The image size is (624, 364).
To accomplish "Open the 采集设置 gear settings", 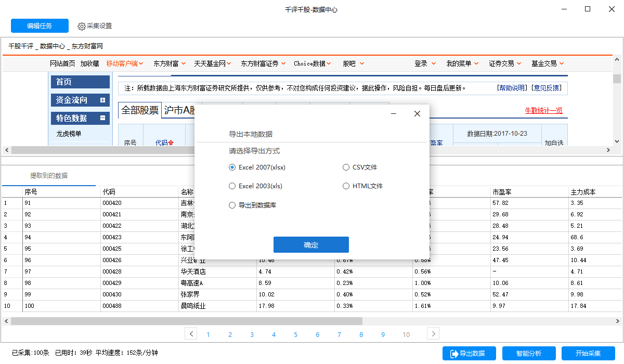I will (x=95, y=26).
